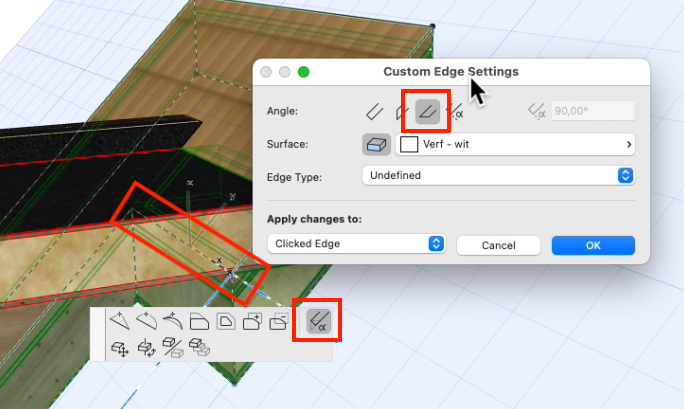
Task: Select the Subtract from polygon tool
Action: pyautogui.click(x=279, y=322)
